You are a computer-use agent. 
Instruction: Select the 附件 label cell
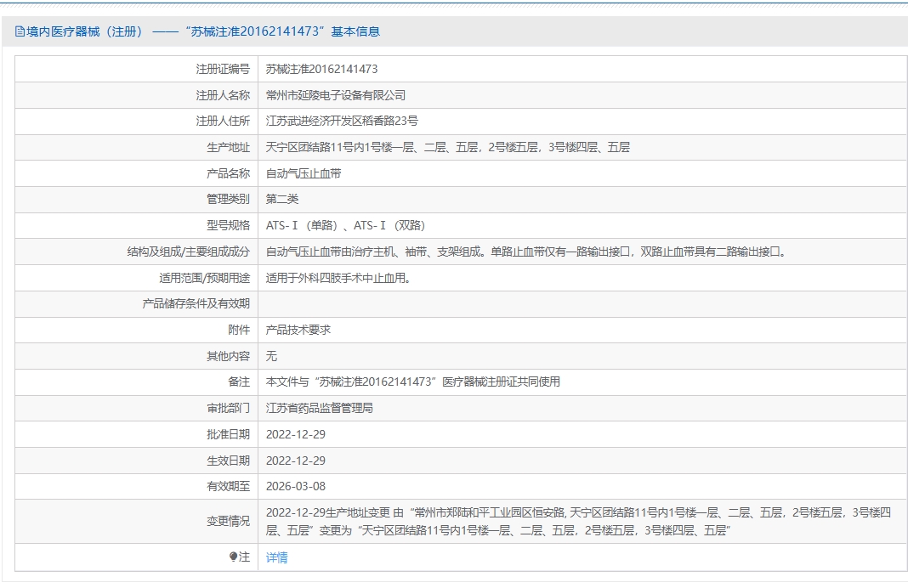[137, 330]
